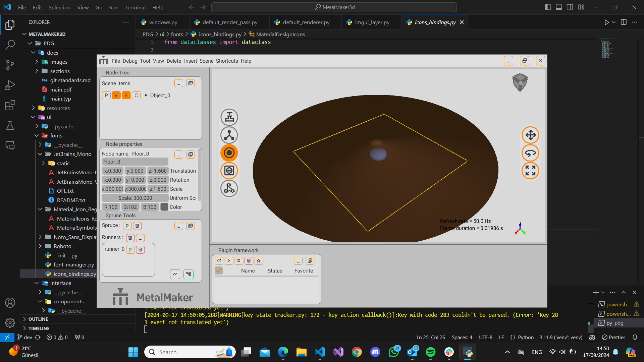This screenshot has height=362, width=644.
Task: Run the selected plugin with the play icon
Action: point(229,261)
